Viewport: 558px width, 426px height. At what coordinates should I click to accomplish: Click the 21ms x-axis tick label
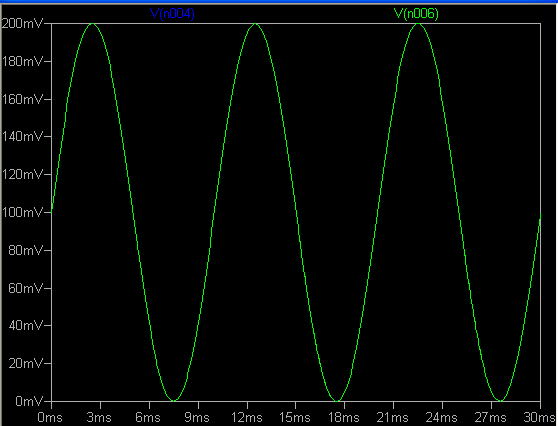[392, 417]
